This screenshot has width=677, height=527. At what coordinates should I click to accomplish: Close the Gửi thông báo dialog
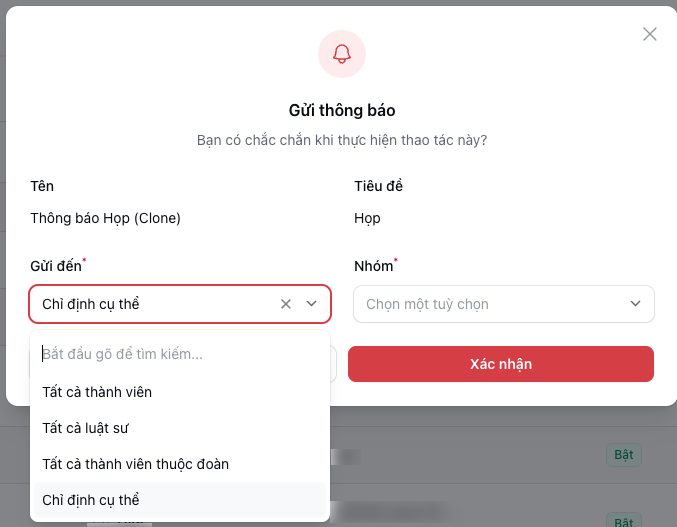[650, 34]
